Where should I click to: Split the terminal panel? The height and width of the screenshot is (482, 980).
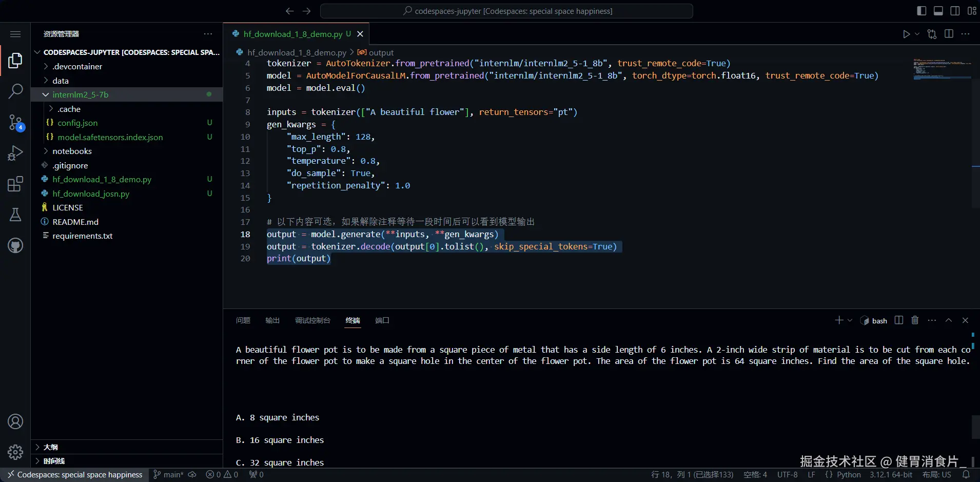(898, 320)
